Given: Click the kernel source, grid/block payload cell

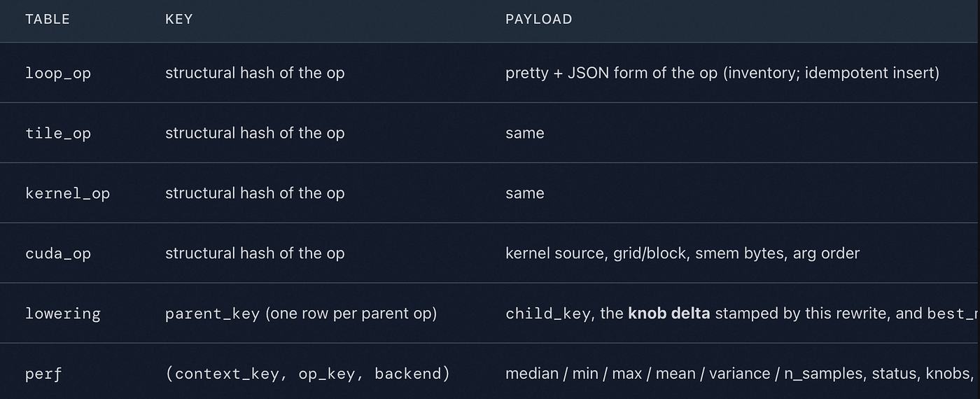Looking at the screenshot, I should pyautogui.click(x=682, y=253).
